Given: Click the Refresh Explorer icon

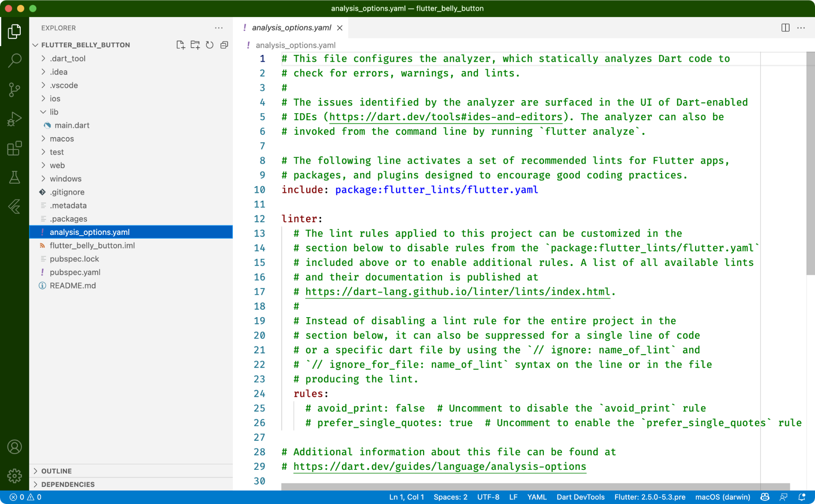Looking at the screenshot, I should coord(209,45).
